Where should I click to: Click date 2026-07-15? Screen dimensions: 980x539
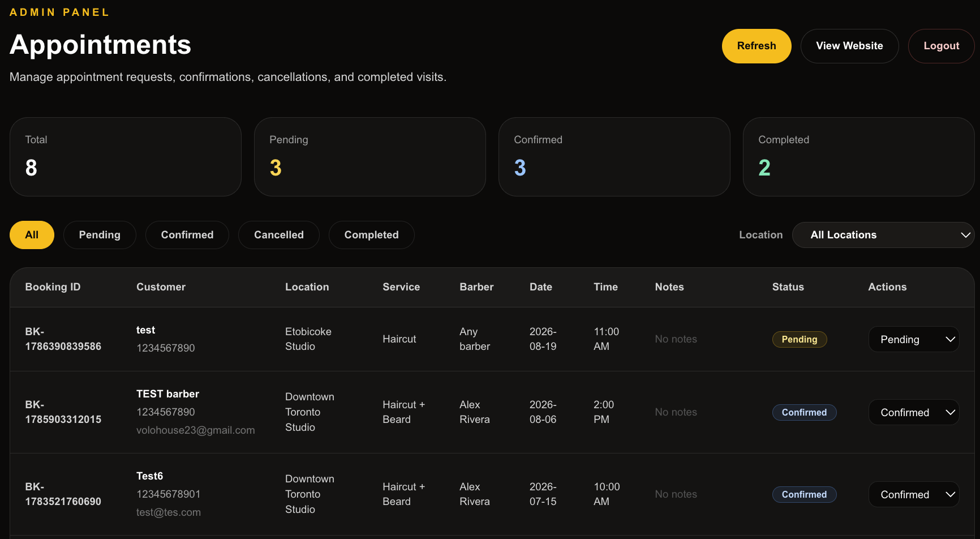tap(543, 494)
